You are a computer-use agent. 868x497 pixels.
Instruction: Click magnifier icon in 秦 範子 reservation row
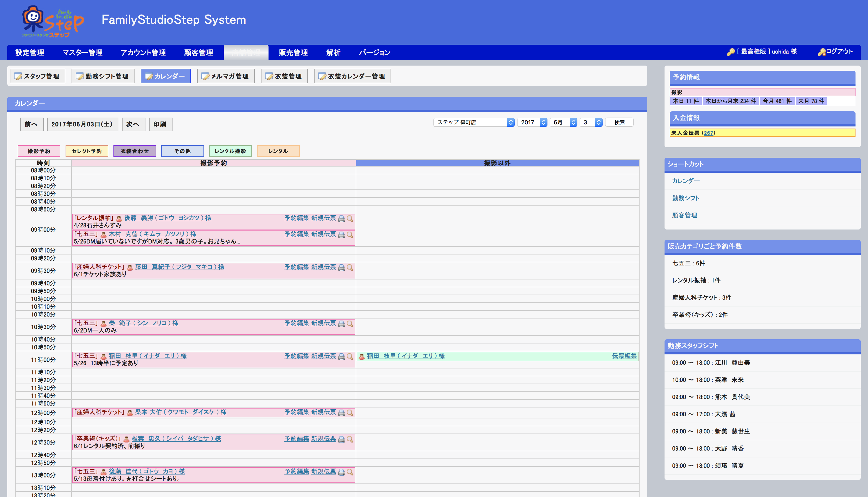[350, 324]
